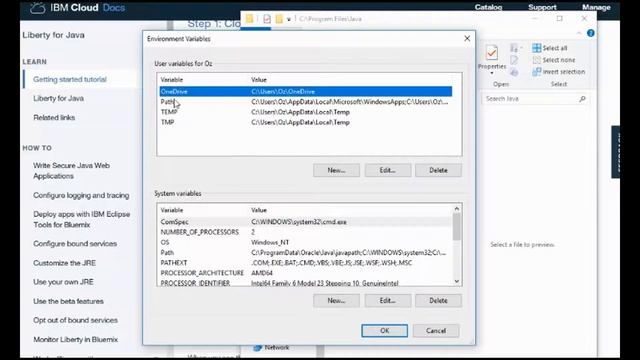Open Manage in IBM Cloud header
Screen dimensions: 640x360
[596, 7]
